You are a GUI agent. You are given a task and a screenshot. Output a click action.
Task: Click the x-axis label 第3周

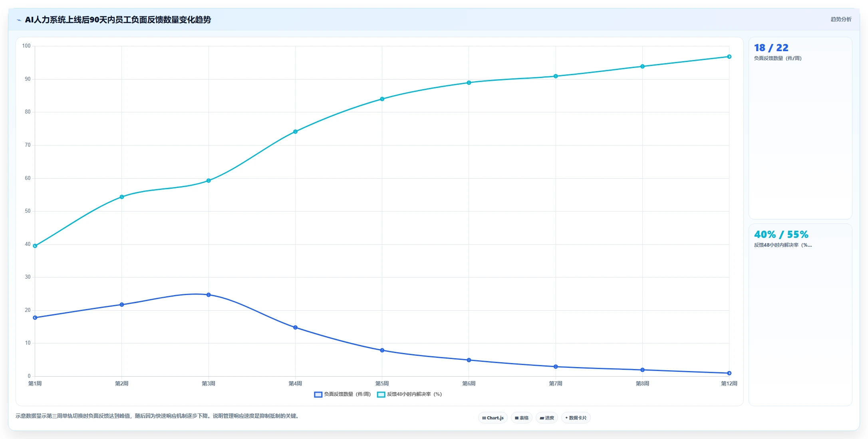pyautogui.click(x=209, y=383)
